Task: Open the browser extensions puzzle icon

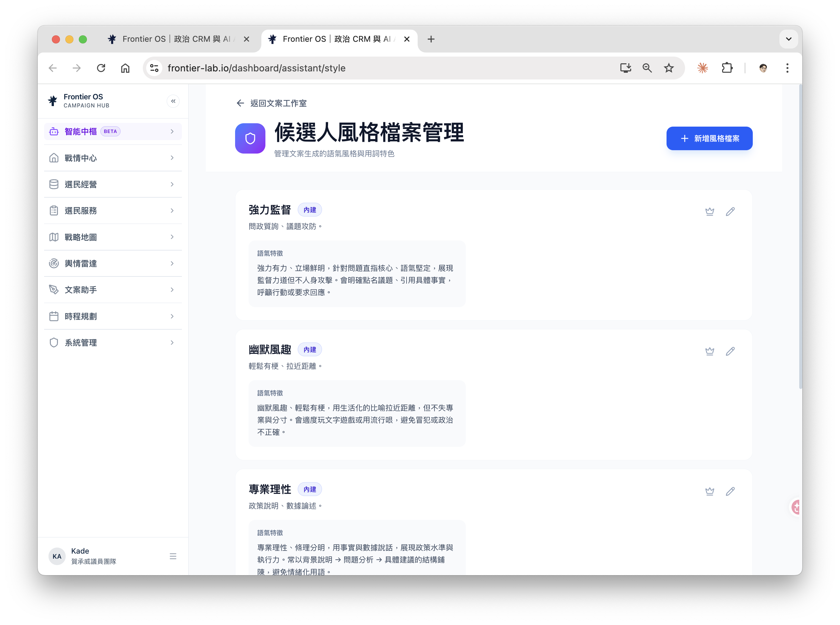Action: pos(727,68)
